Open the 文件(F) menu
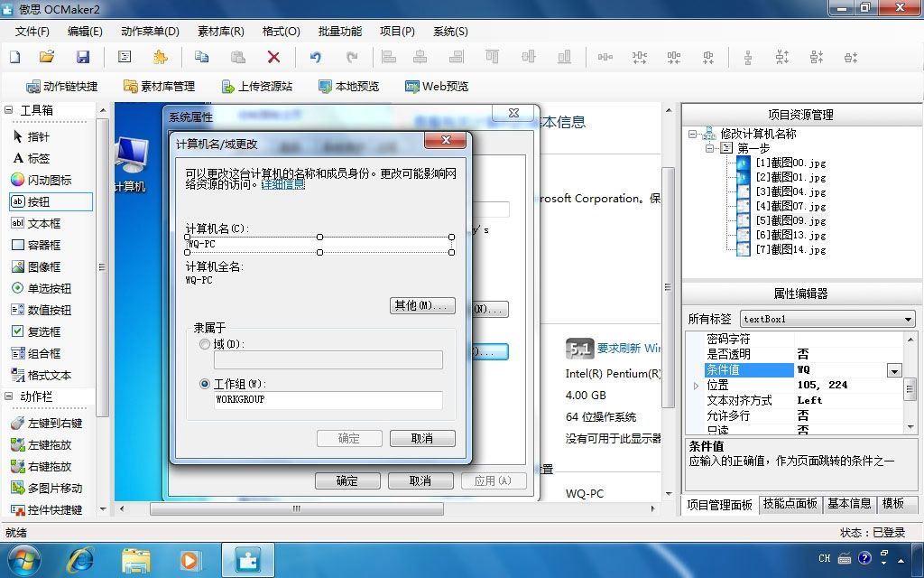The height and width of the screenshot is (578, 924). pyautogui.click(x=32, y=32)
